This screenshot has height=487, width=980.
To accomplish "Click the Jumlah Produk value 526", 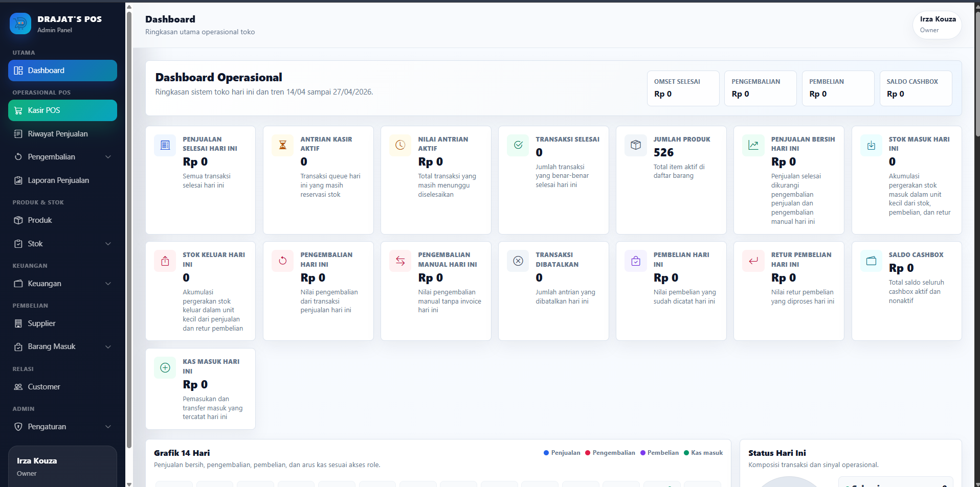I will click(x=663, y=152).
